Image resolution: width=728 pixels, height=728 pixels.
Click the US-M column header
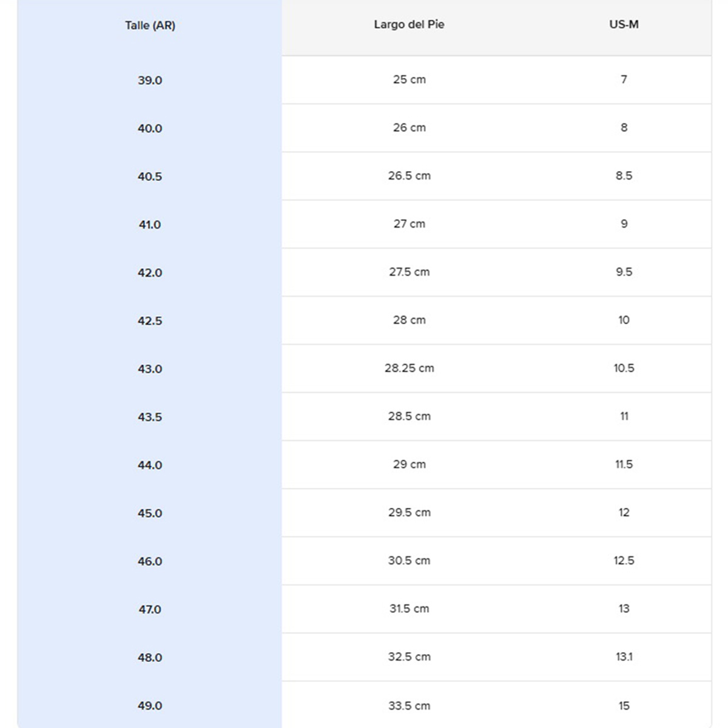click(624, 25)
